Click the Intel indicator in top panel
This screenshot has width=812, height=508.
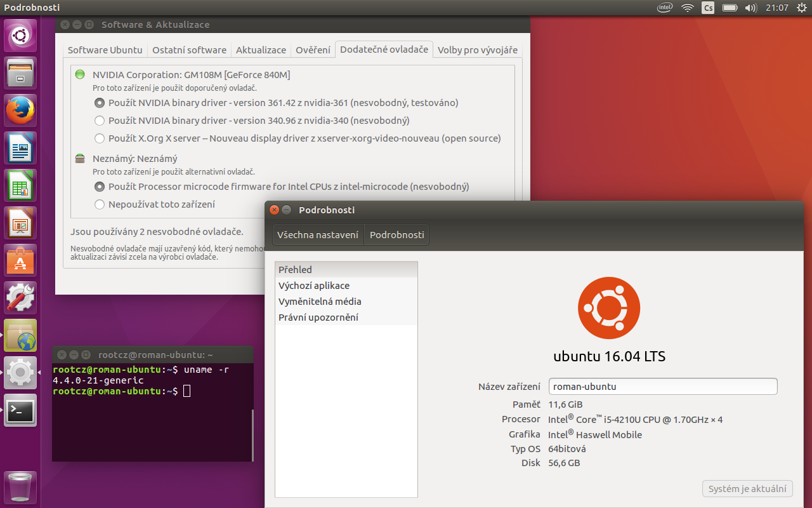click(665, 8)
